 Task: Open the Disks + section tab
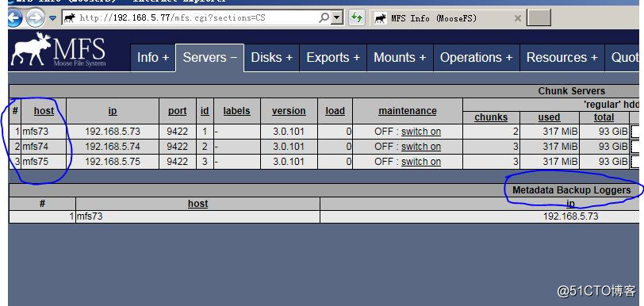pos(271,58)
